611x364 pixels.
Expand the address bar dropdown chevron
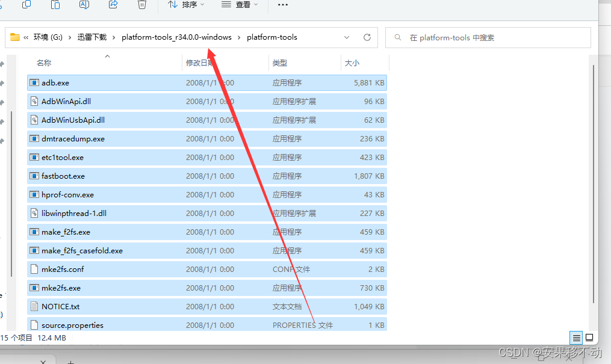(x=347, y=37)
